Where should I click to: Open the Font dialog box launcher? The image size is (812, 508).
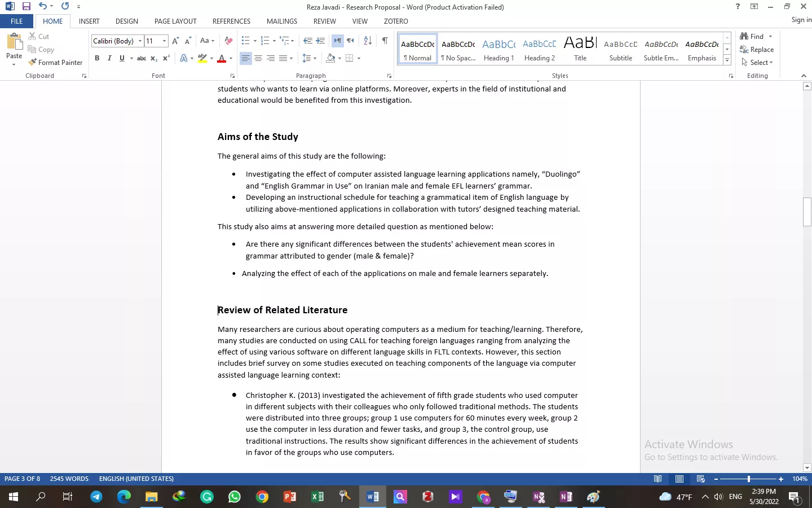pos(232,76)
